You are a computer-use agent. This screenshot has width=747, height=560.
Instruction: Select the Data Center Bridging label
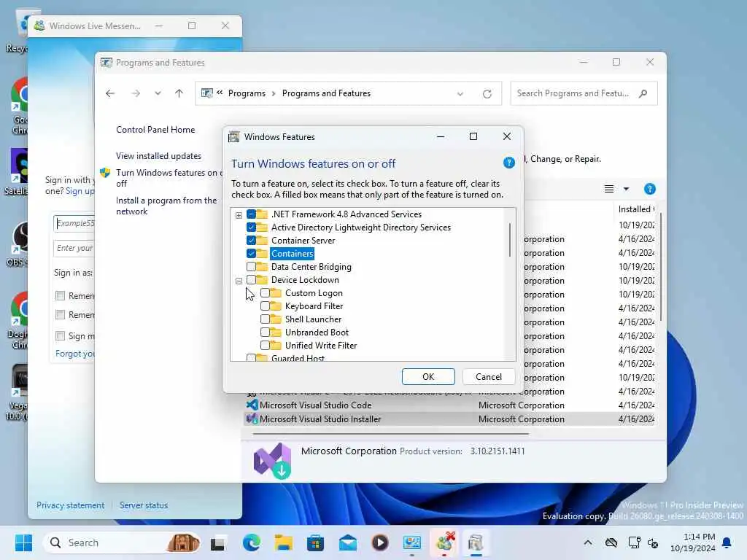311,267
